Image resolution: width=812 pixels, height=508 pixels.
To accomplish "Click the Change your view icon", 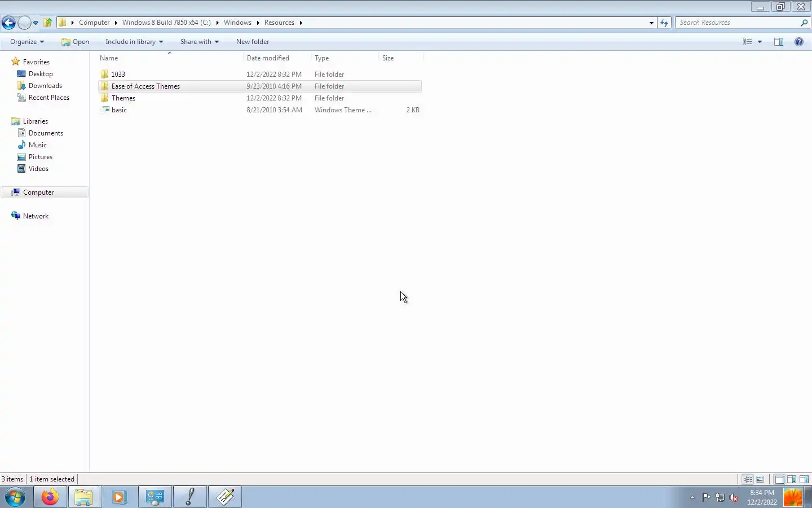I will pyautogui.click(x=748, y=42).
